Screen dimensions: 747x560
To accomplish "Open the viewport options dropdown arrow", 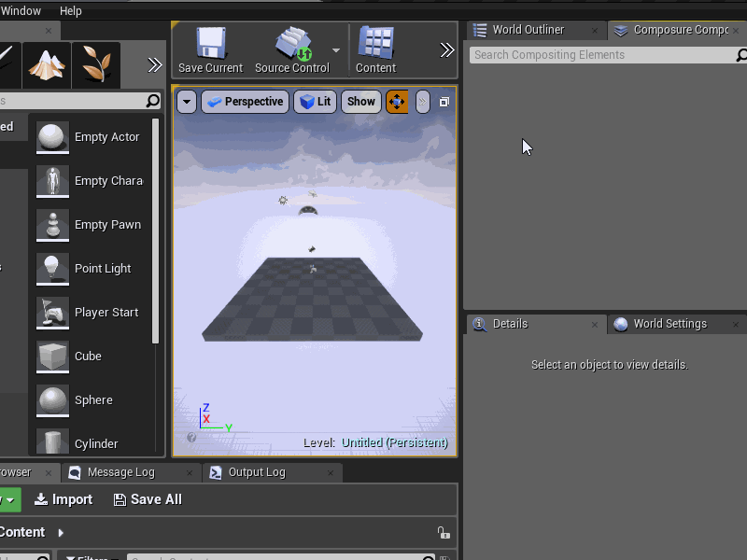I will [187, 102].
